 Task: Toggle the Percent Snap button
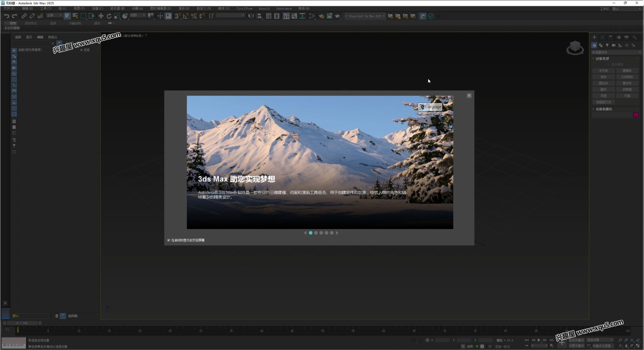pos(194,16)
